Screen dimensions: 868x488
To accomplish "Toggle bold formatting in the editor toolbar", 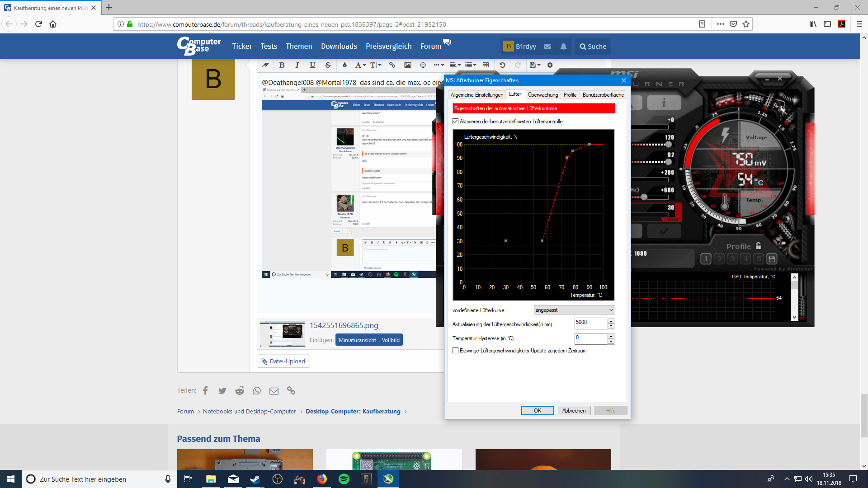I will (x=282, y=65).
